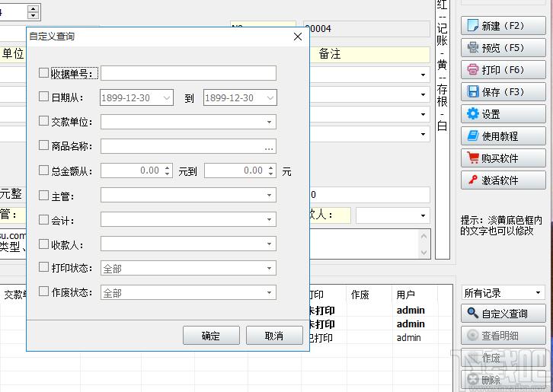Image resolution: width=553 pixels, height=392 pixels.
Task: Open the 收款人 dropdown in main window
Action: (x=423, y=215)
